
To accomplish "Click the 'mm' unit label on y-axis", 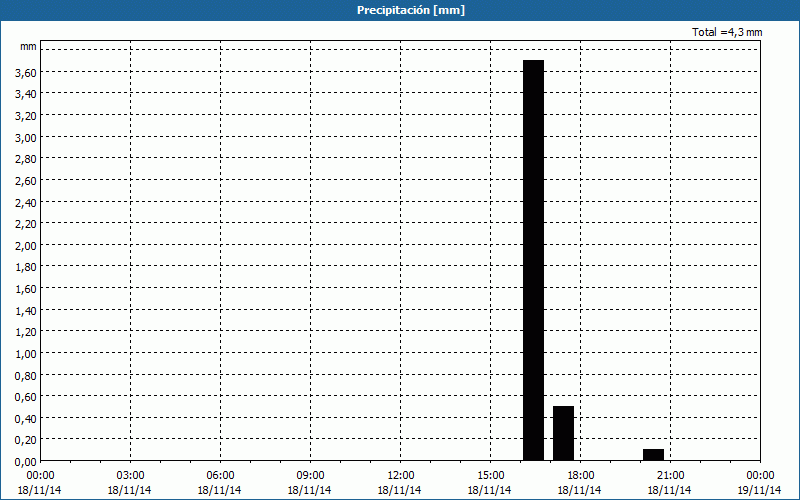I will point(28,46).
